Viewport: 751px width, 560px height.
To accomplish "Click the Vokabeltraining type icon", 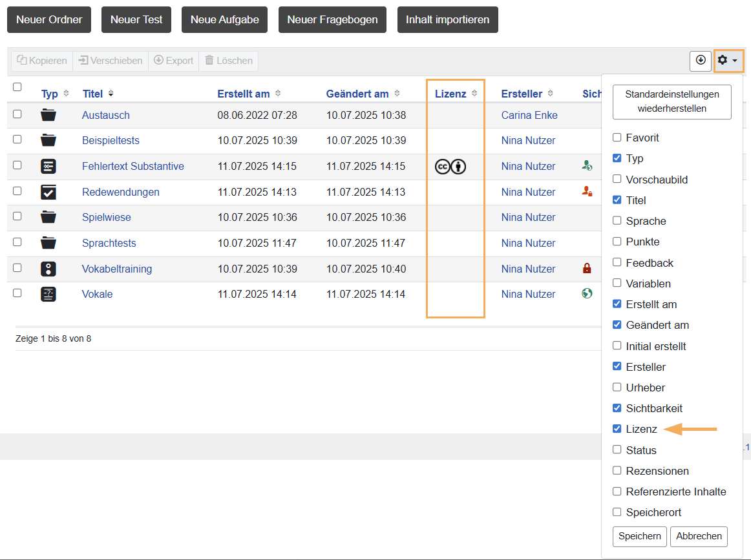I will (48, 269).
